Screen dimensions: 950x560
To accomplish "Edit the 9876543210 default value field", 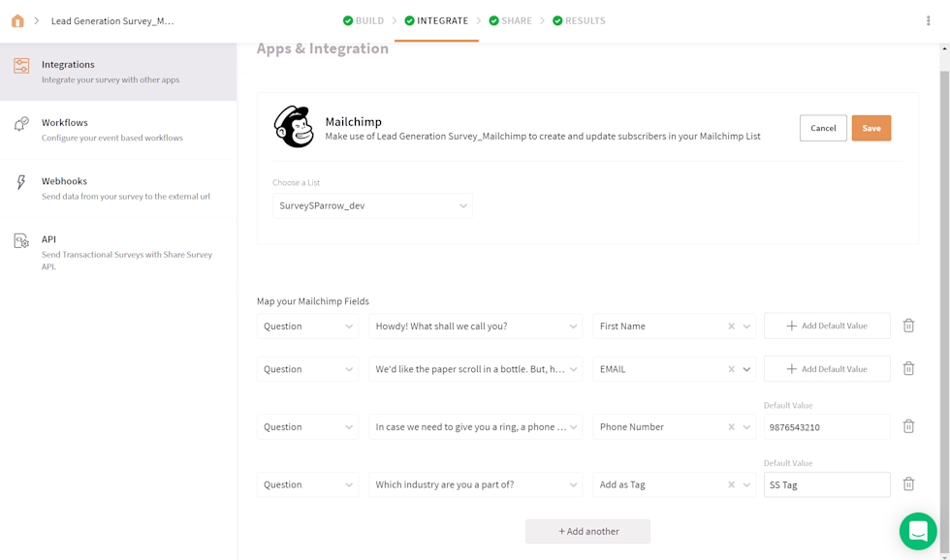I will click(826, 426).
